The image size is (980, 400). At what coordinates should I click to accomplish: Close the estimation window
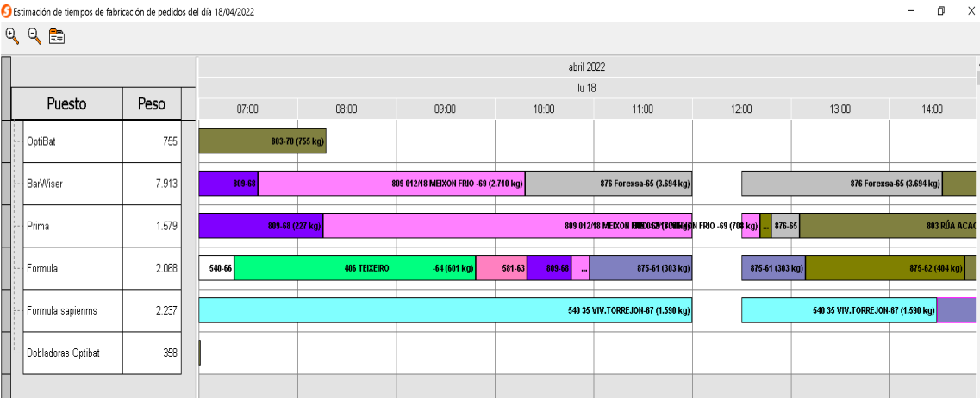pos(971,11)
